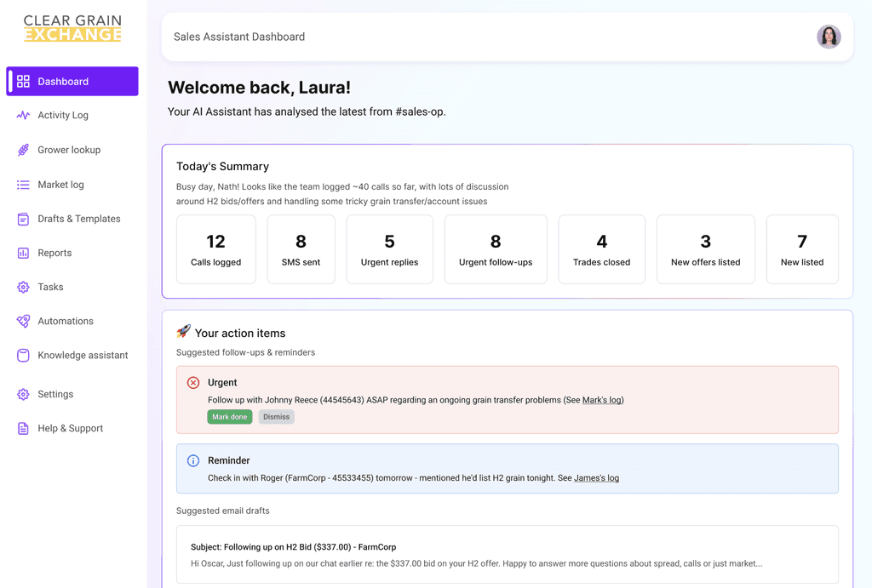Click the Knowledge assistant database icon
Image resolution: width=872 pixels, height=588 pixels.
[23, 355]
